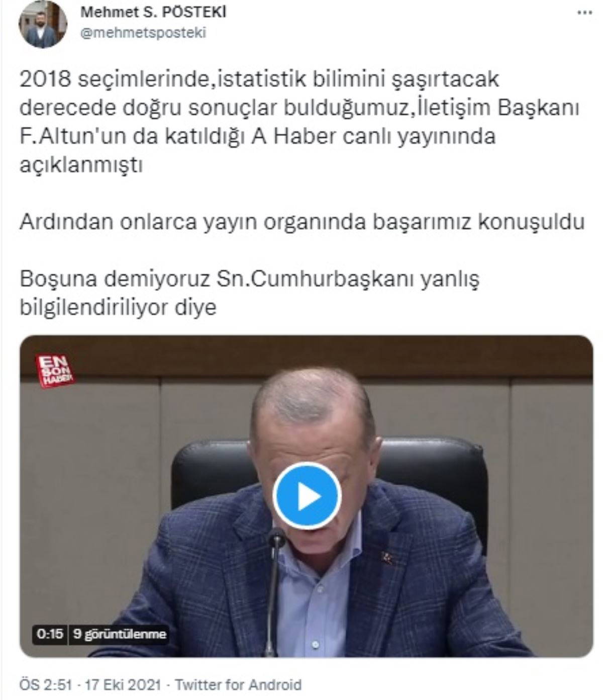Open the @mehmetsposteki handle link
This screenshot has width=603, height=700.
click(x=143, y=33)
